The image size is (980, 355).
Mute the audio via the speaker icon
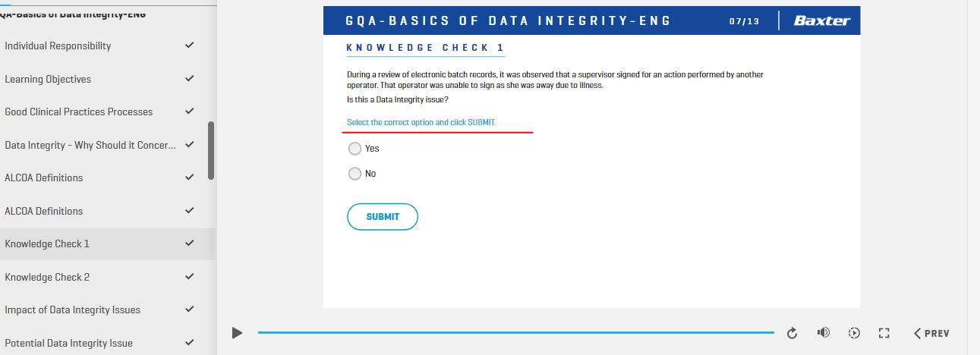824,332
